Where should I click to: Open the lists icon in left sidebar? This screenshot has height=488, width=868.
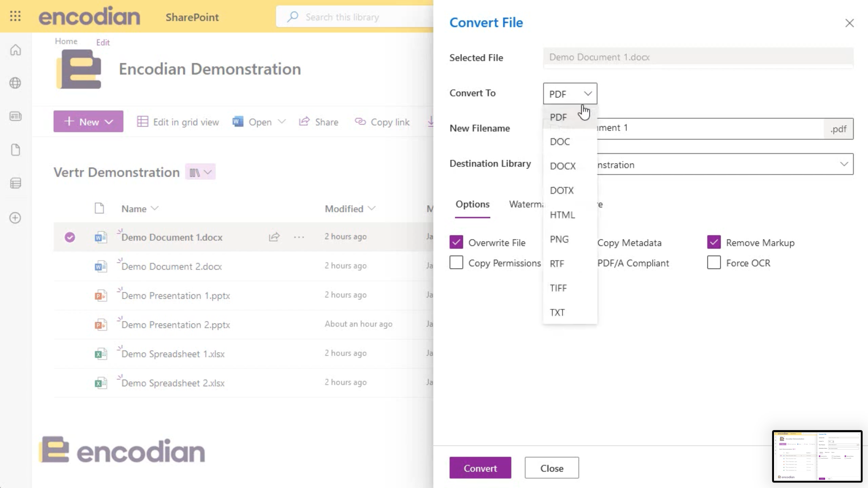(15, 183)
